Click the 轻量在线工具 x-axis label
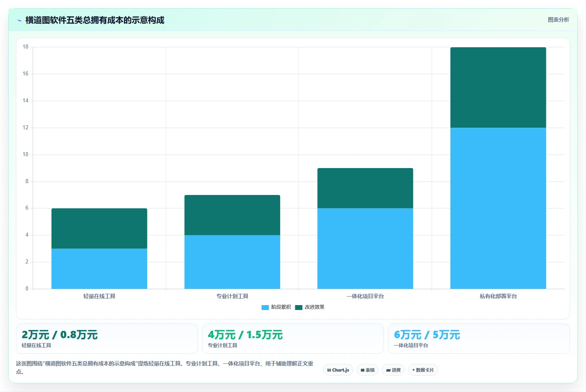 click(99, 296)
